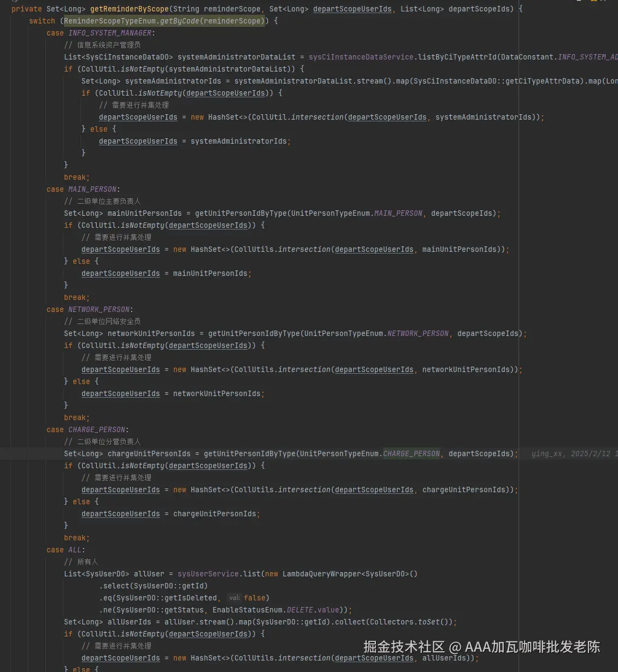The width and height of the screenshot is (618, 672).
Task: Click the 掘金技术社区 watermark text
Action: (x=404, y=647)
